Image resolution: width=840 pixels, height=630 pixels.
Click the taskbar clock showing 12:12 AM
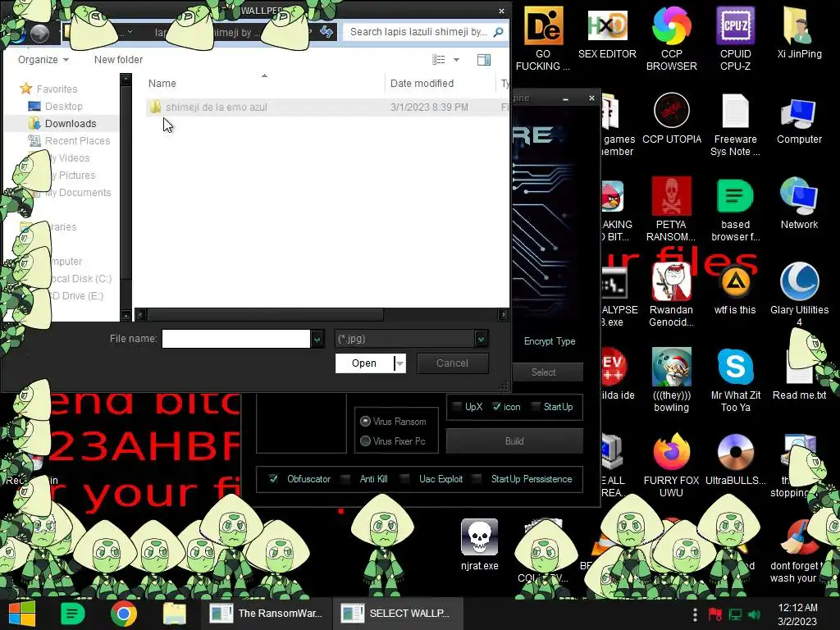click(x=797, y=614)
